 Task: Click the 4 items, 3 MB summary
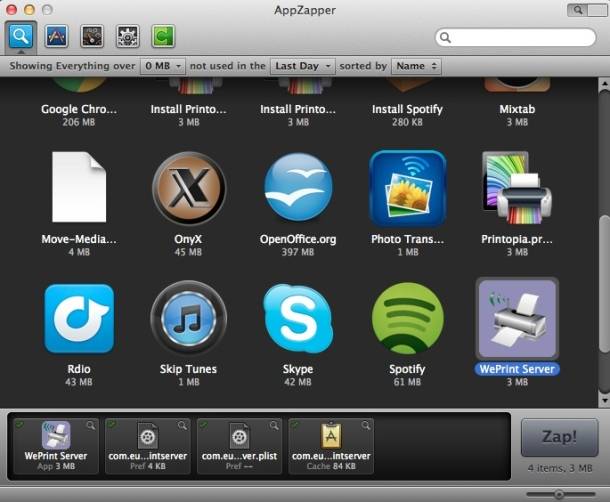pyautogui.click(x=560, y=468)
